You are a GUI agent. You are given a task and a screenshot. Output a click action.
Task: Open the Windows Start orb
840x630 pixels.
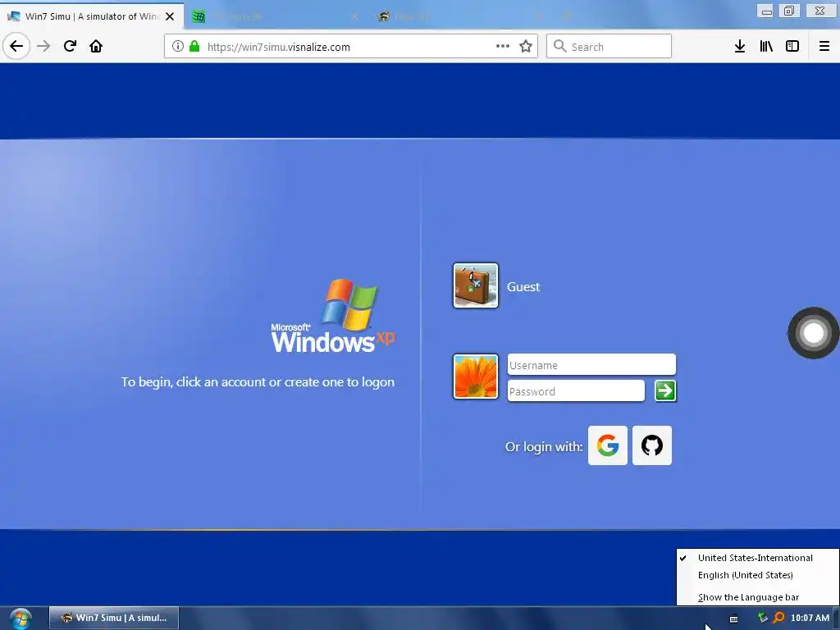point(21,619)
